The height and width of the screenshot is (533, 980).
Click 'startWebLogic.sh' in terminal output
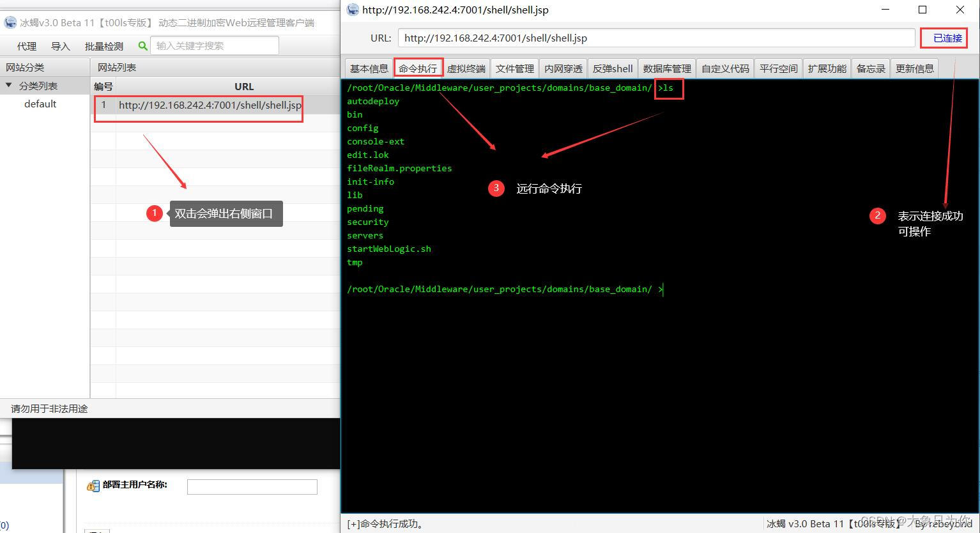(x=389, y=249)
